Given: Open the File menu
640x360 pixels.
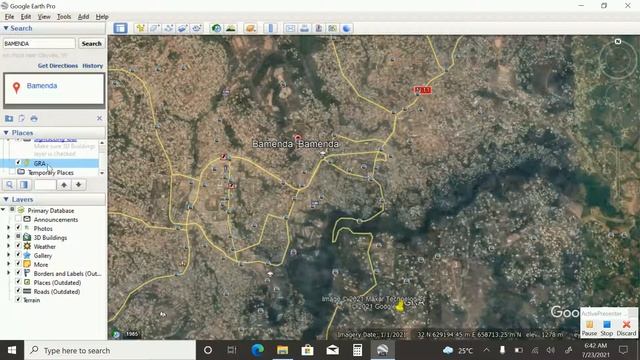Looking at the screenshot, I should (x=9, y=17).
